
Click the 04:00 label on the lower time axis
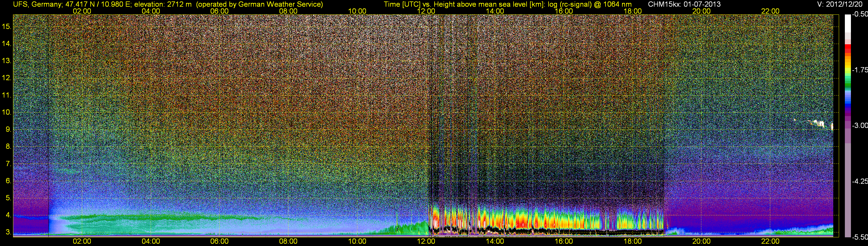[x=151, y=241]
